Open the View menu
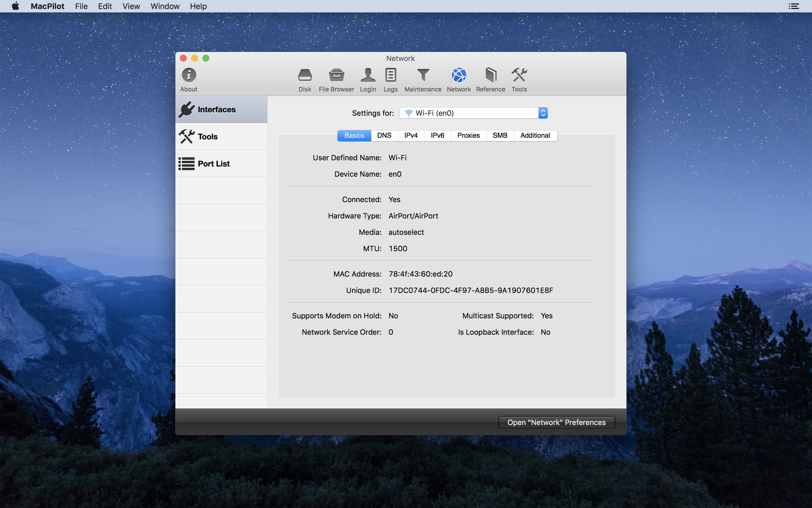Image resolution: width=812 pixels, height=508 pixels. coord(131,6)
